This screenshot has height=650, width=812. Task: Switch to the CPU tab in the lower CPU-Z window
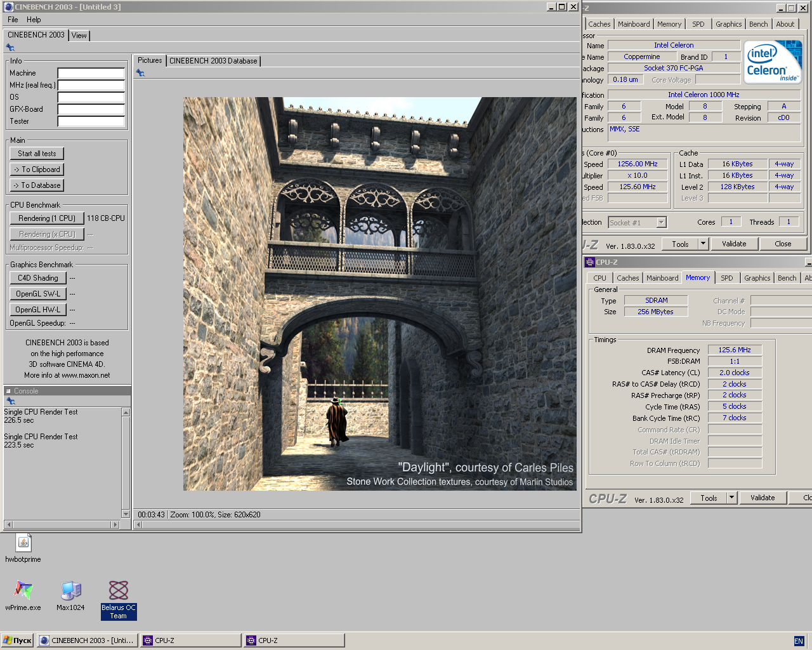600,278
